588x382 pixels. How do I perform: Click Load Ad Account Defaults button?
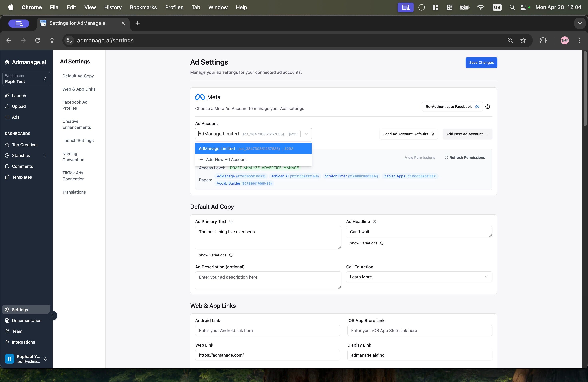pos(408,134)
